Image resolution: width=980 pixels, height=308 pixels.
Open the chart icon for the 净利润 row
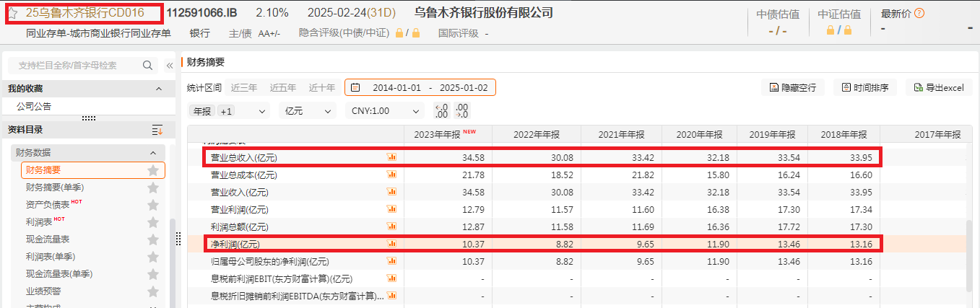click(392, 244)
